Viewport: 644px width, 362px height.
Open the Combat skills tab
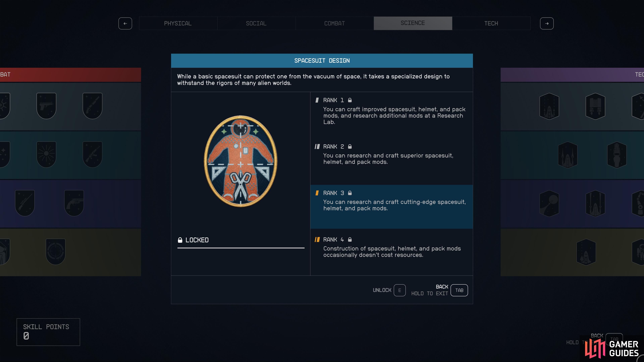[335, 23]
